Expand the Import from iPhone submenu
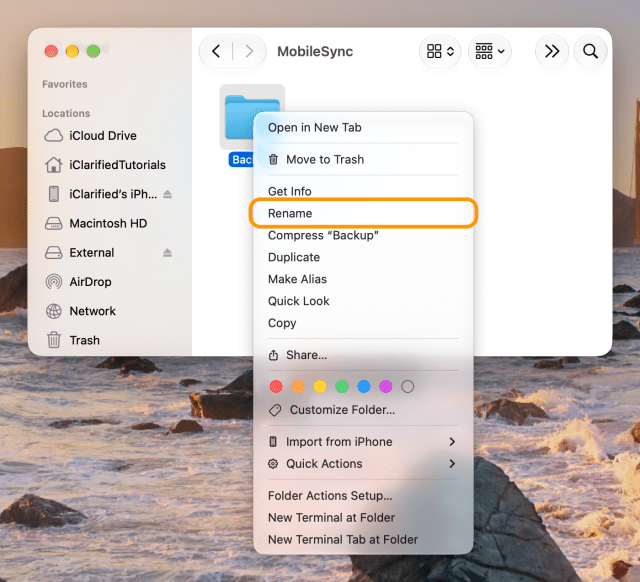The width and height of the screenshot is (640, 582). tap(363, 442)
